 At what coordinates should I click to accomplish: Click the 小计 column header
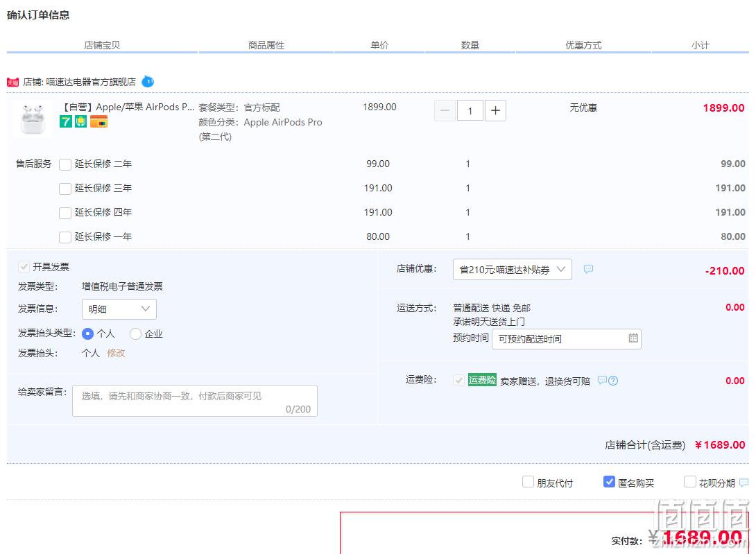coord(700,45)
